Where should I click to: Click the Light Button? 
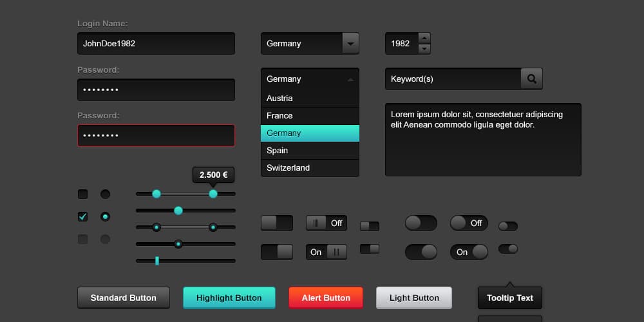click(x=414, y=298)
